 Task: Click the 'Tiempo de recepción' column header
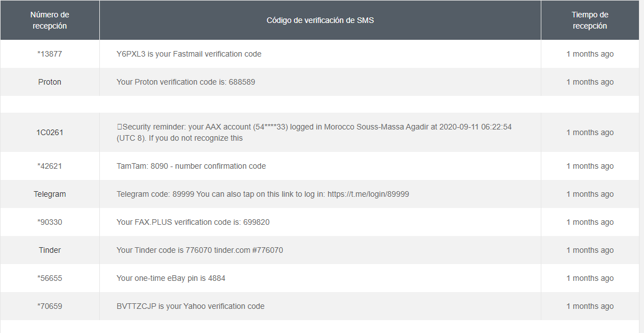pos(590,20)
